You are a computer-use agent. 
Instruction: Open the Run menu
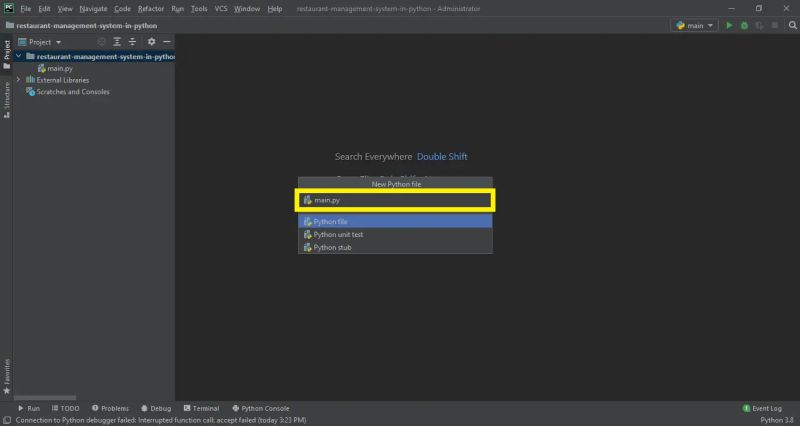tap(178, 9)
